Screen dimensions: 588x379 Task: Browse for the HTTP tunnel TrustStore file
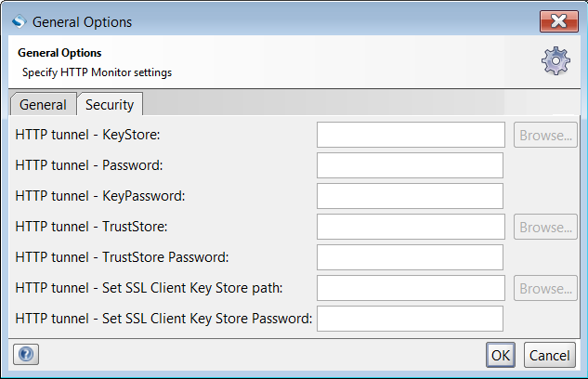(x=545, y=227)
